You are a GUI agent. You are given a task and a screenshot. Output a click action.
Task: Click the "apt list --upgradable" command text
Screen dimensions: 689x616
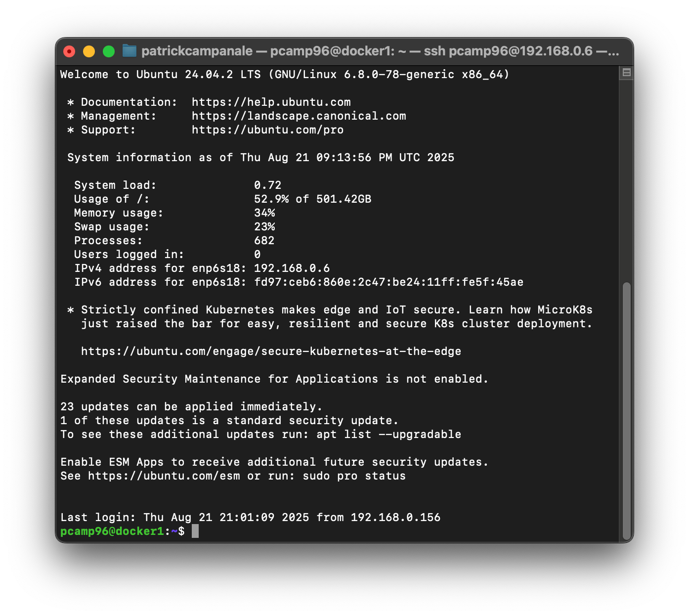coord(389,435)
